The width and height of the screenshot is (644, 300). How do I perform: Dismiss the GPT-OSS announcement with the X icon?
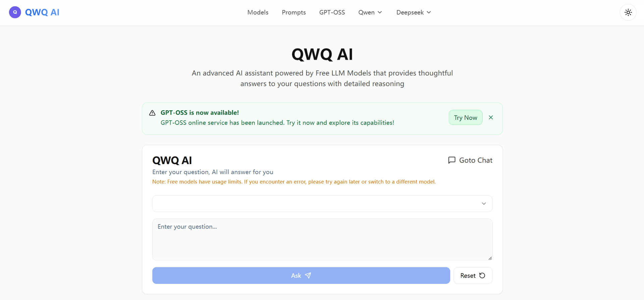click(491, 117)
